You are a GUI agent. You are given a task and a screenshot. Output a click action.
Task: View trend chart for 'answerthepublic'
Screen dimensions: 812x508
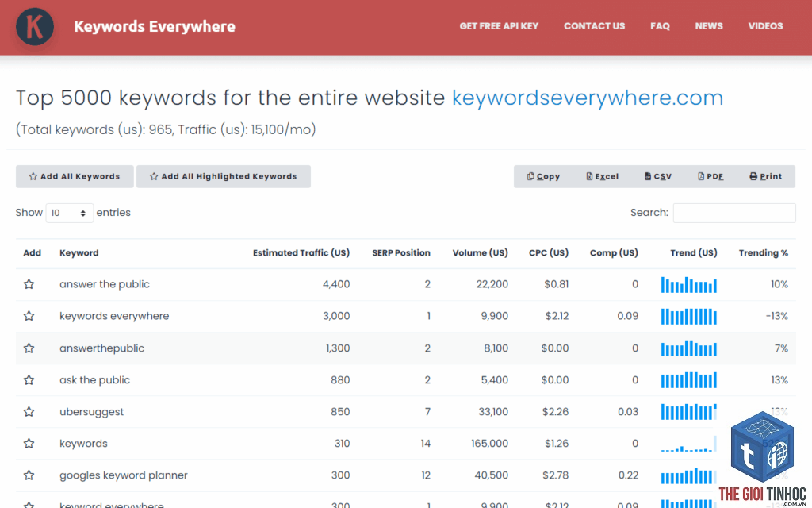pyautogui.click(x=689, y=348)
